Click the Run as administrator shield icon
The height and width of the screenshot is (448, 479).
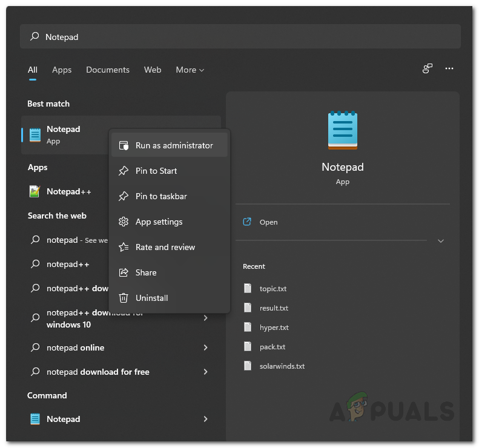[x=124, y=145]
